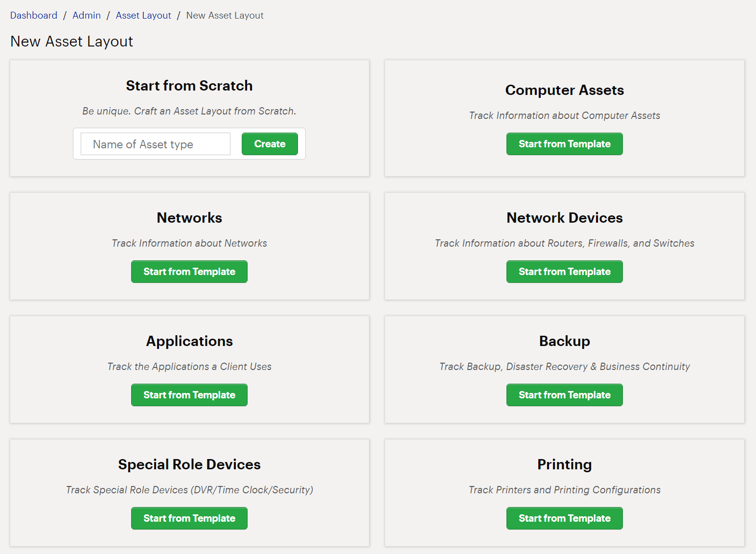Start from Template for Networks
The width and height of the screenshot is (756, 554).
pyautogui.click(x=189, y=272)
